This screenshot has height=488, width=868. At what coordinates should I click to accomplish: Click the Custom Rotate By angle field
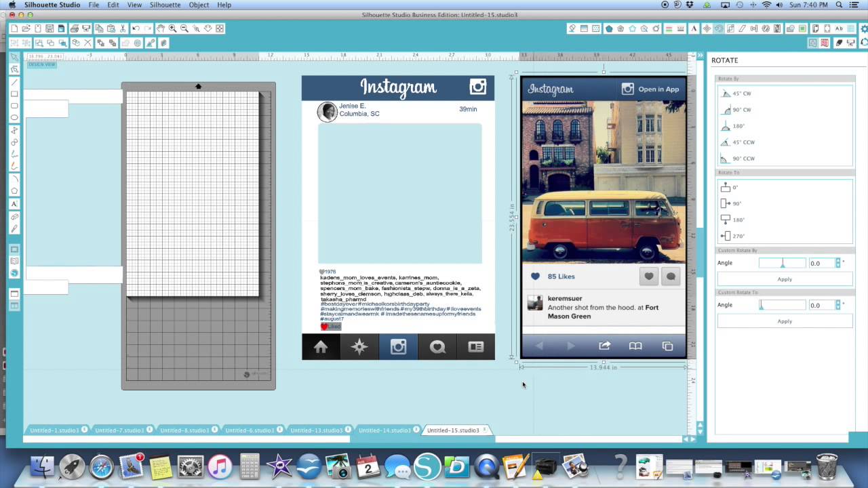pos(821,263)
